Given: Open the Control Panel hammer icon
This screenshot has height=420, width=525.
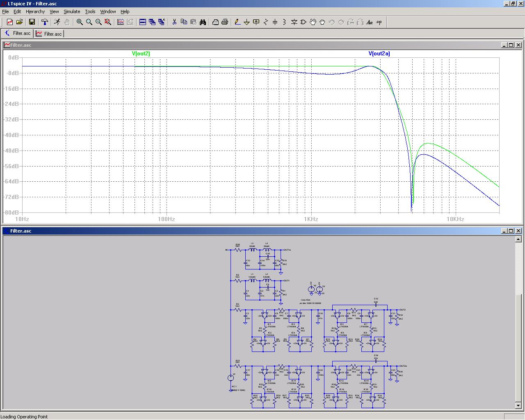Looking at the screenshot, I should click(45, 22).
